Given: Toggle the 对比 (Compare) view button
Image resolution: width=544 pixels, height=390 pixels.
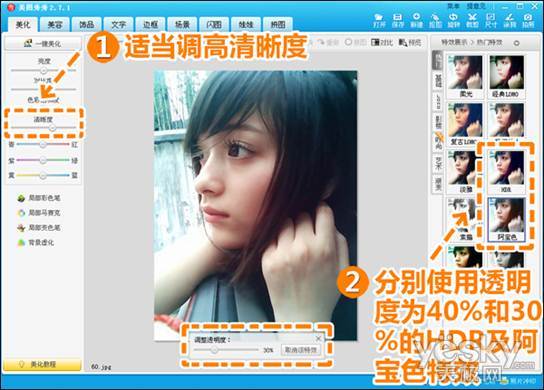Looking at the screenshot, I should (x=382, y=42).
